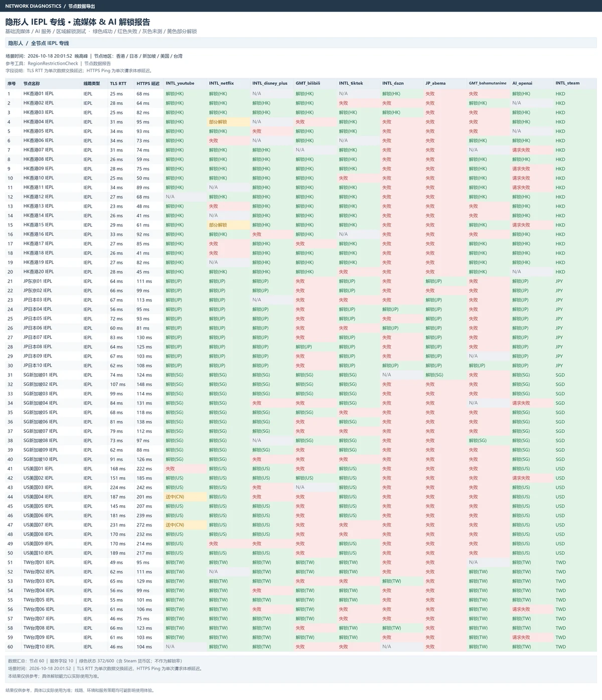Click the INTL_netflix column header
This screenshot has height=700, width=602.
pyautogui.click(x=221, y=83)
